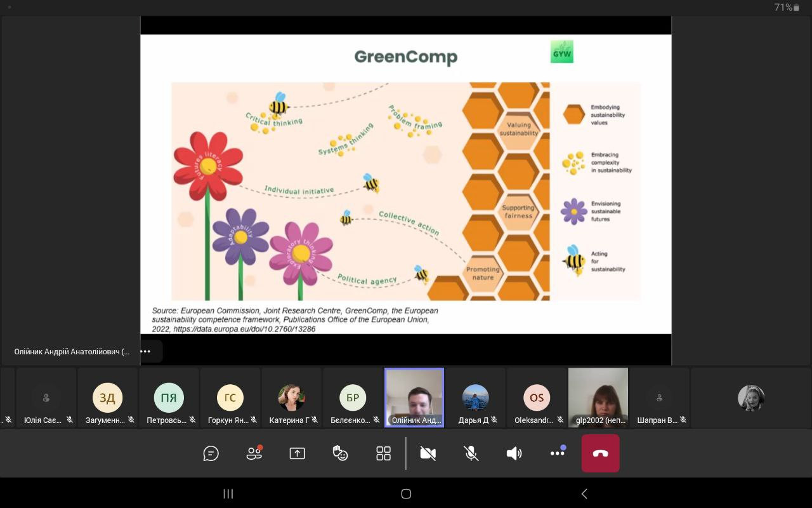Select Дарья Д participant photo
The image size is (812, 508).
(x=476, y=398)
